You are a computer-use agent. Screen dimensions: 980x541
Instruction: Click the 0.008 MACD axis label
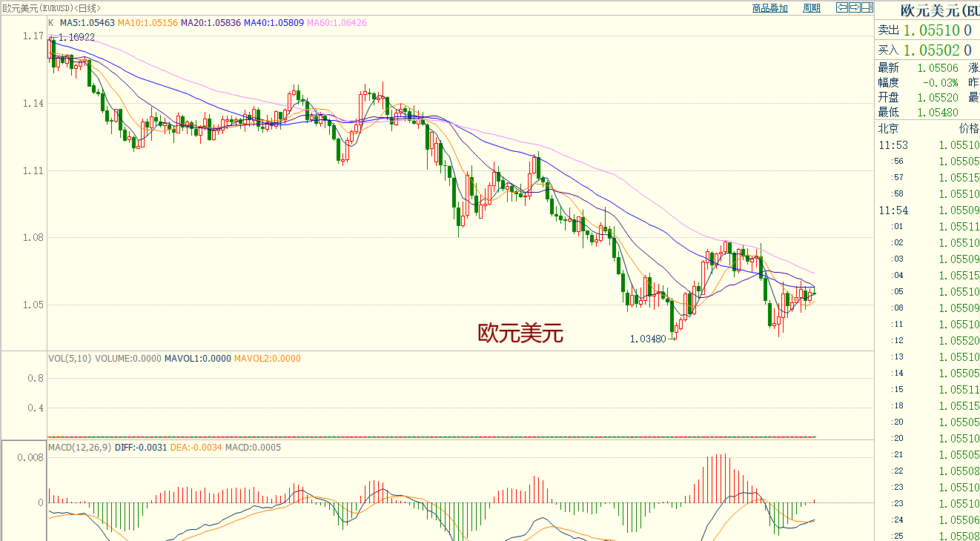30,458
